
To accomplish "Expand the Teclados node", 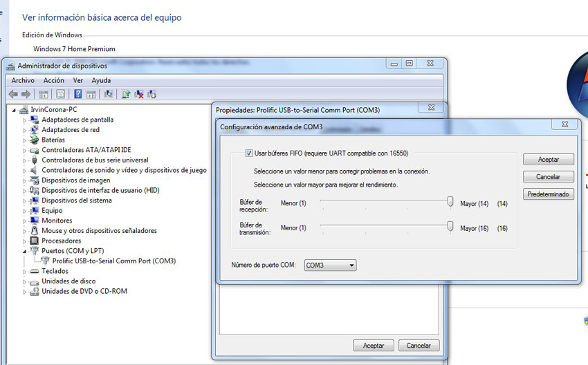I will pos(25,271).
